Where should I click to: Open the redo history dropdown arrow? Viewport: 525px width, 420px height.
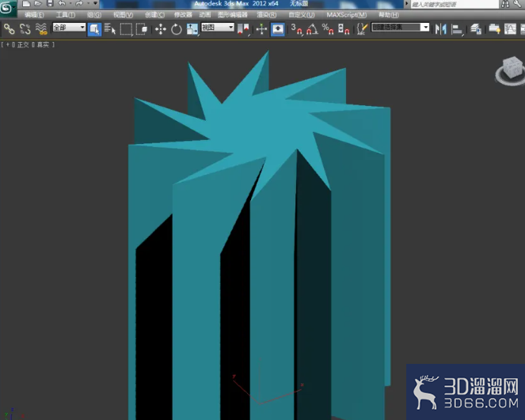[88, 4]
